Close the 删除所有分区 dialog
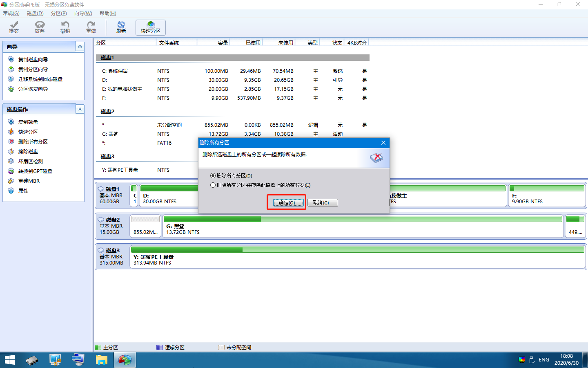 click(x=383, y=143)
